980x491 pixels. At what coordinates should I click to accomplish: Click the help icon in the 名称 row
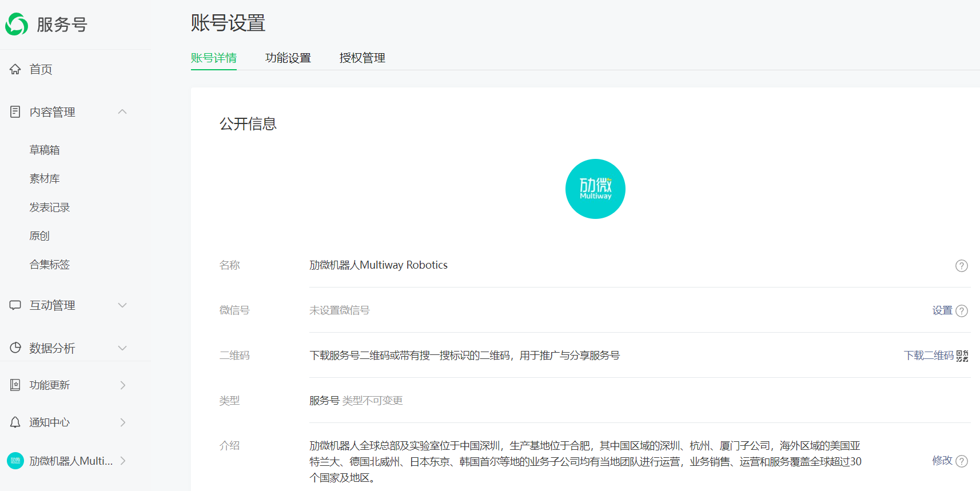pyautogui.click(x=962, y=265)
